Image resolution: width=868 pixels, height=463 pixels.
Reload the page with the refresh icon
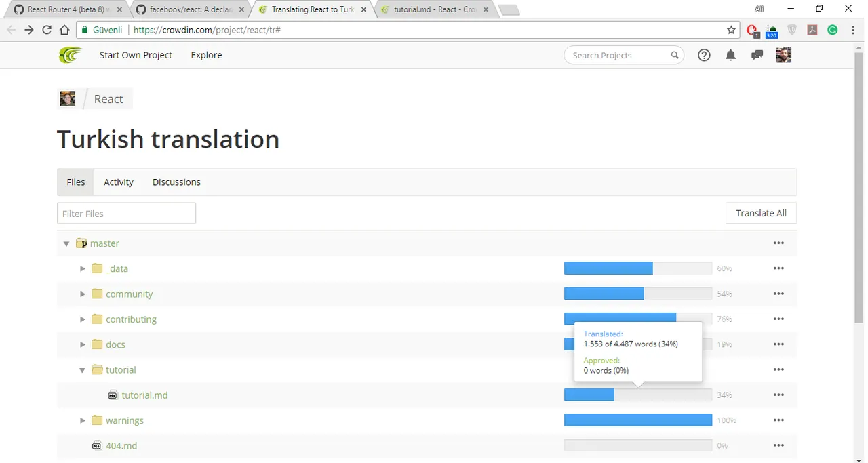click(47, 30)
